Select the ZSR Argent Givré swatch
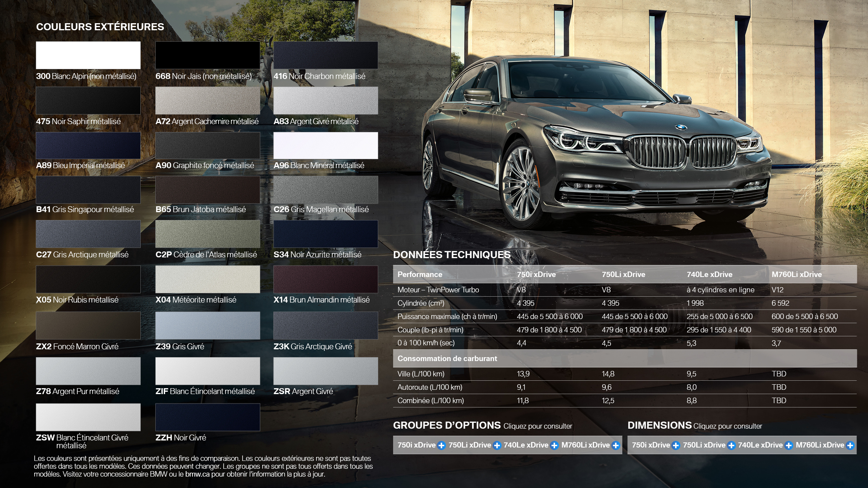The height and width of the screenshot is (488, 868). [x=325, y=371]
